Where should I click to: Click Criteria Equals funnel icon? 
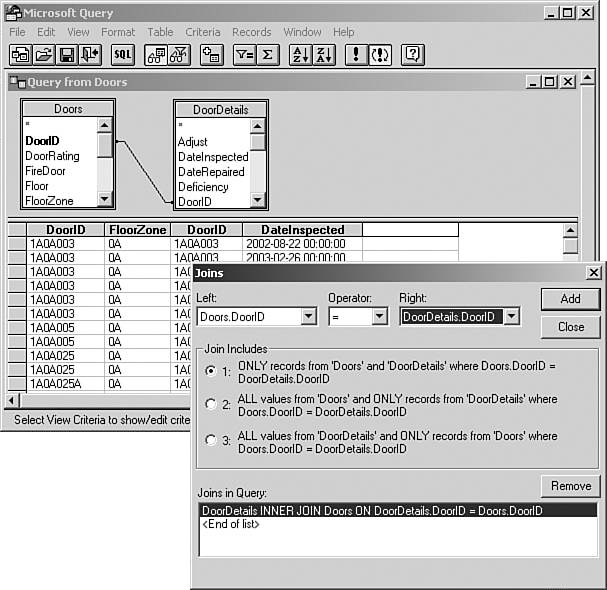point(244,55)
